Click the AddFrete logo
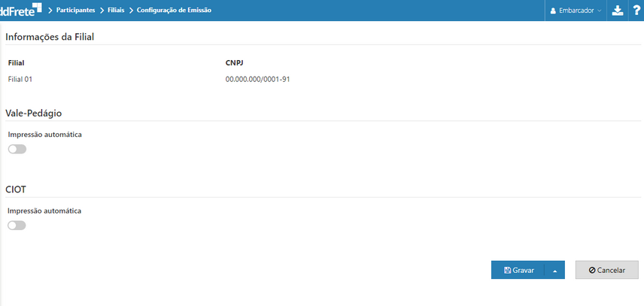Viewport: 644px width, 306px height. (20, 10)
